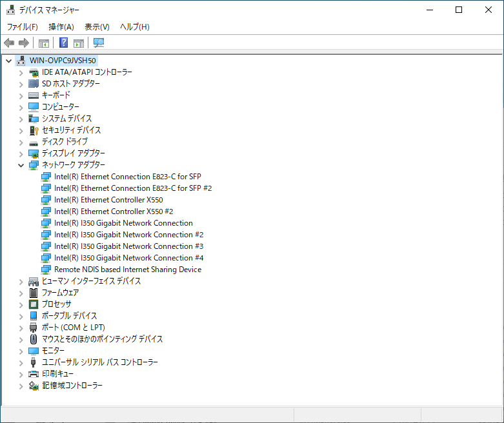This screenshot has width=504, height=423.
Task: Click the SD ホスト アダプター icon
Action: pos(34,84)
